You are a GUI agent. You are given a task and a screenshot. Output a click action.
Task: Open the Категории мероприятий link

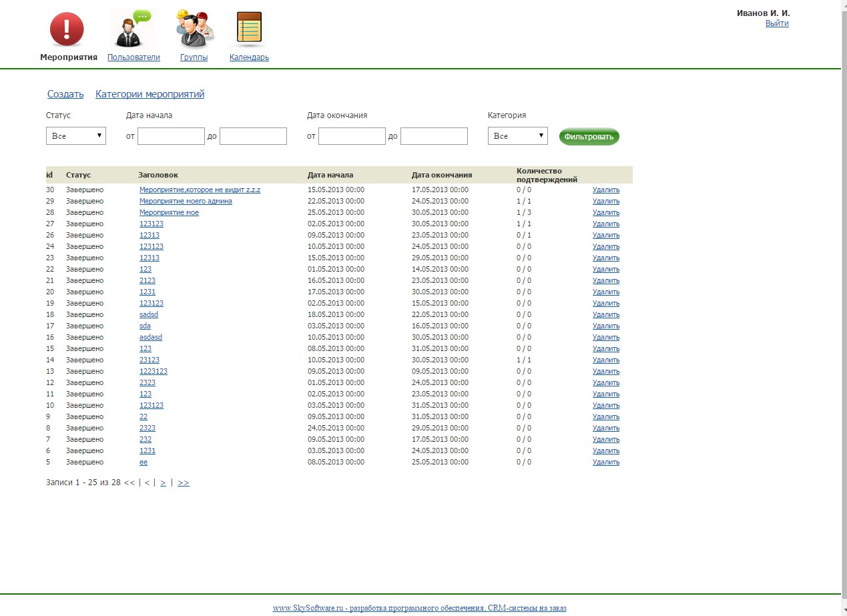pos(150,94)
